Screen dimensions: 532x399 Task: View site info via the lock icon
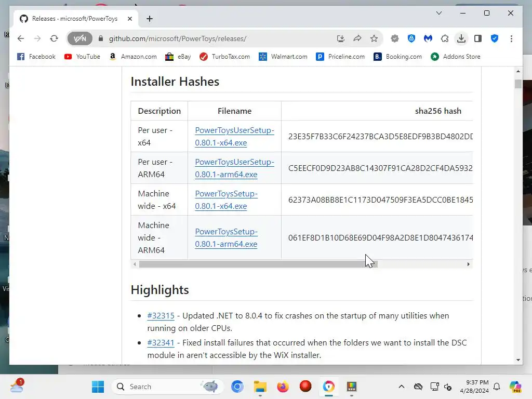100,38
